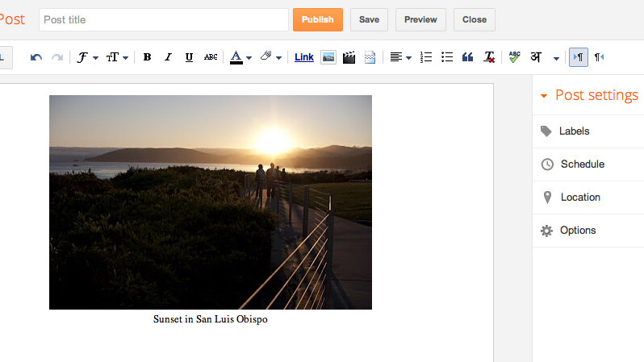This screenshot has width=644, height=362.
Task: Click the Preview button
Action: point(420,19)
